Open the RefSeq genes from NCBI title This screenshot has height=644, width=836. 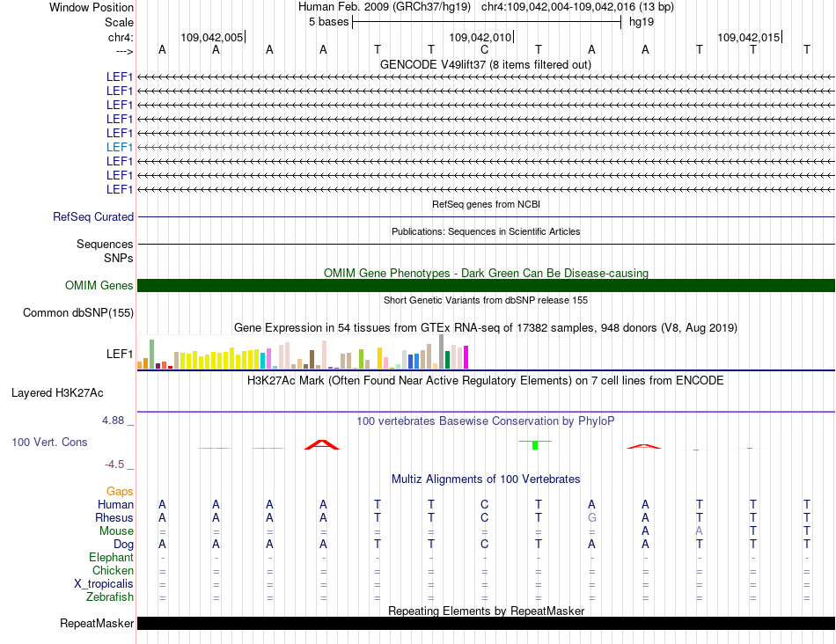click(x=486, y=204)
